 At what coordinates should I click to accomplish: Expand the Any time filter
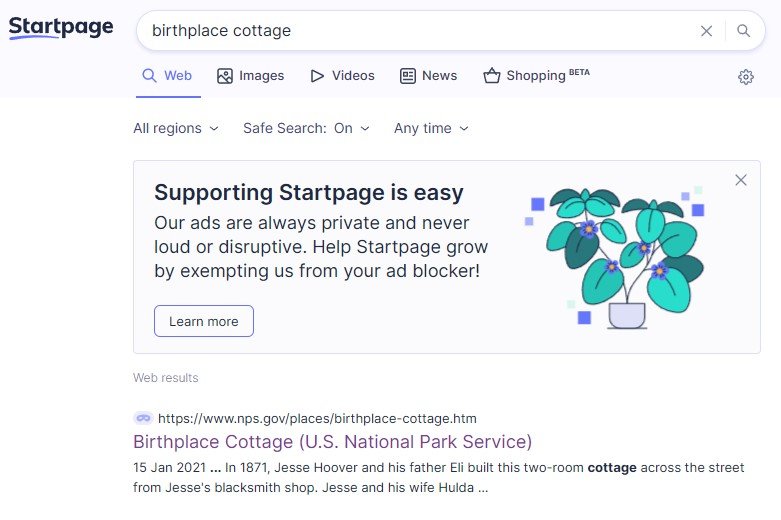click(431, 128)
